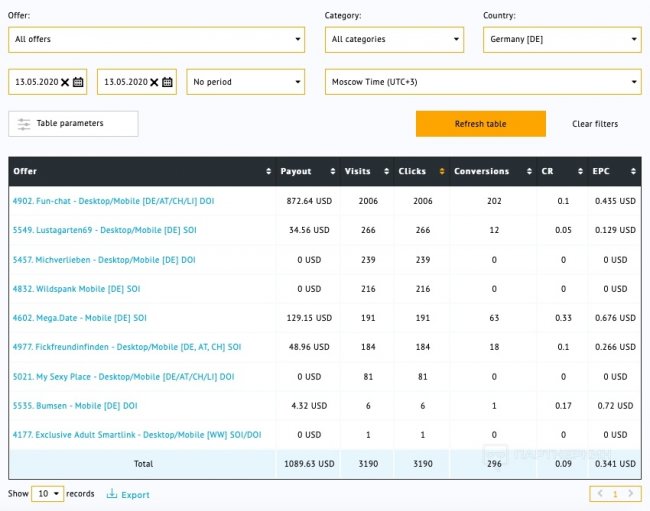The image size is (650, 511).
Task: Open the All offers dropdown
Action: [156, 40]
